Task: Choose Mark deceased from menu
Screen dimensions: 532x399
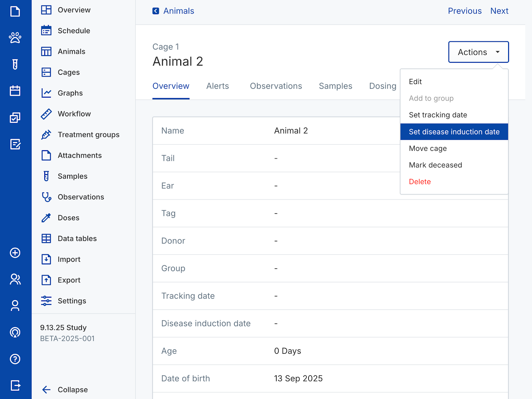Action: tap(435, 165)
